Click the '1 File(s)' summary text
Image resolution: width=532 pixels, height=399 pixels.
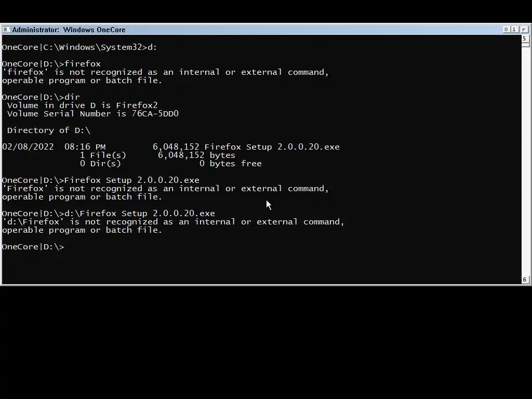(103, 155)
